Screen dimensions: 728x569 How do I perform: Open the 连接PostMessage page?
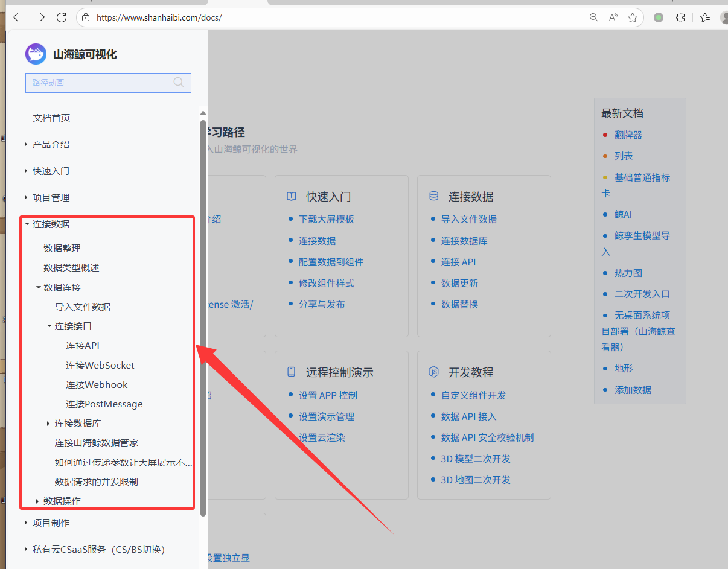point(104,404)
